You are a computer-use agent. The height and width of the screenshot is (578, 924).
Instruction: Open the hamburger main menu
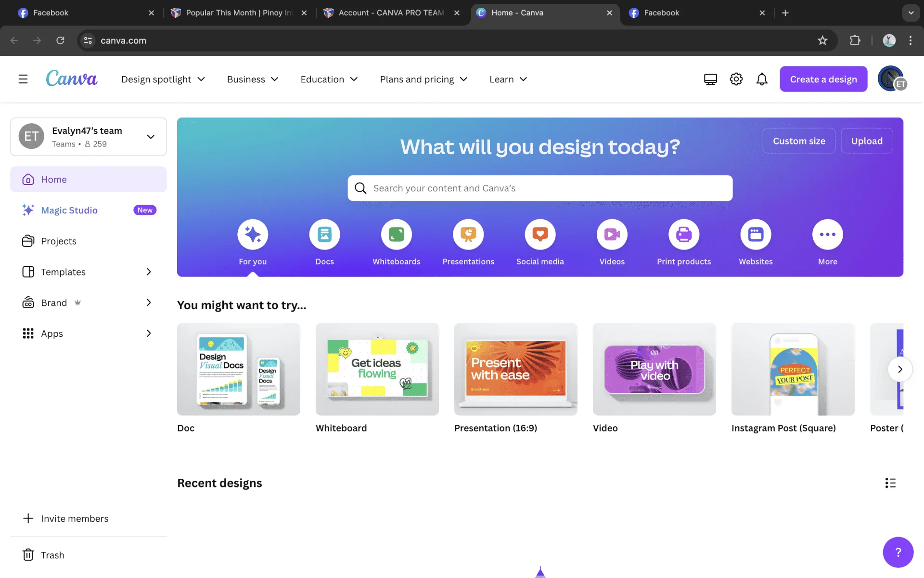pos(23,79)
